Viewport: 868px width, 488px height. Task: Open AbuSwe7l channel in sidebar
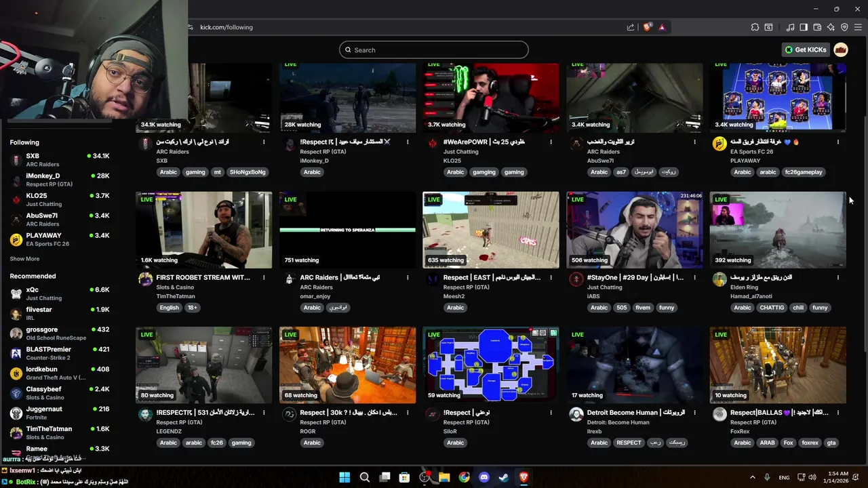(60, 220)
